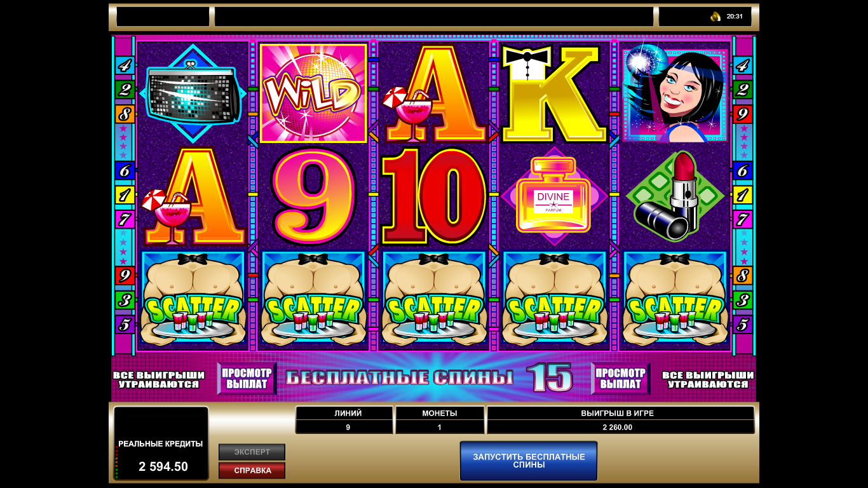
Task: Start free spins with Запустить Бесплатные Спины
Action: point(529,461)
